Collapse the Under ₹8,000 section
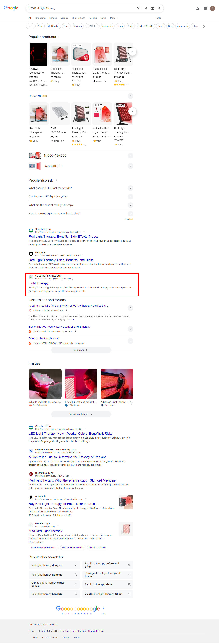The height and width of the screenshot is (644, 219). click(x=130, y=96)
